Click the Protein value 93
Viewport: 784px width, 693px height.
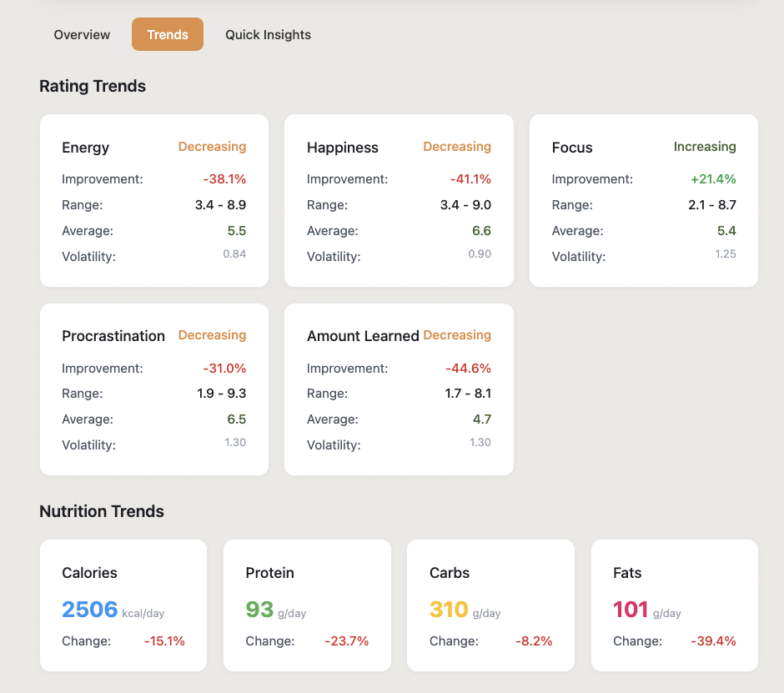pos(260,610)
